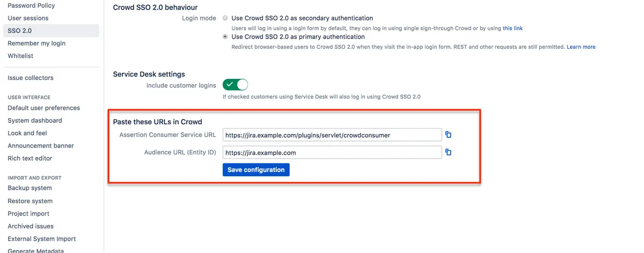Copy the Audience URL Entity ID

tap(449, 153)
